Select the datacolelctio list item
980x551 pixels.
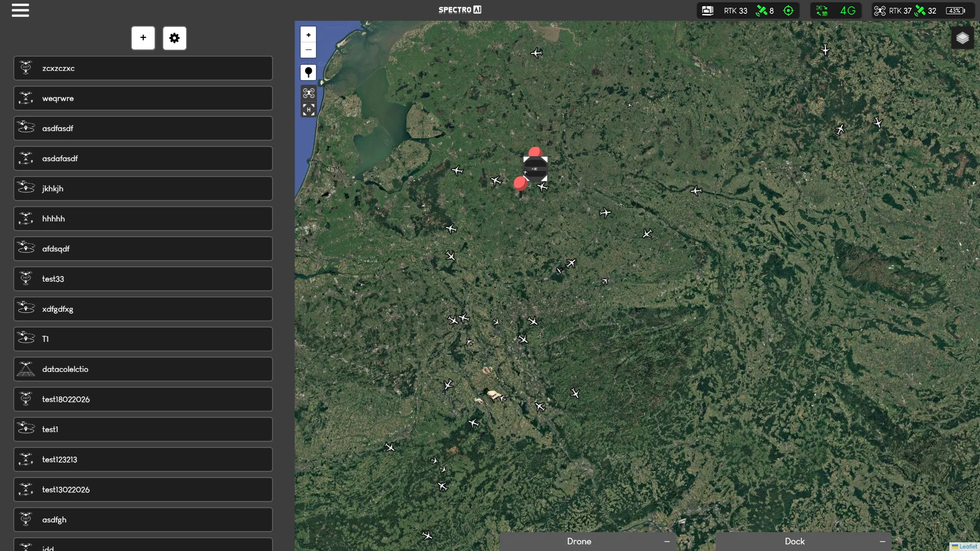[143, 369]
